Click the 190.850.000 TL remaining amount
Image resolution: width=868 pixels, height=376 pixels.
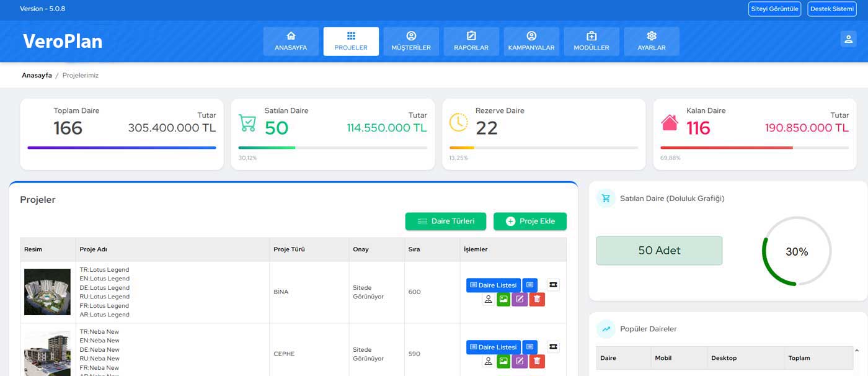(807, 128)
